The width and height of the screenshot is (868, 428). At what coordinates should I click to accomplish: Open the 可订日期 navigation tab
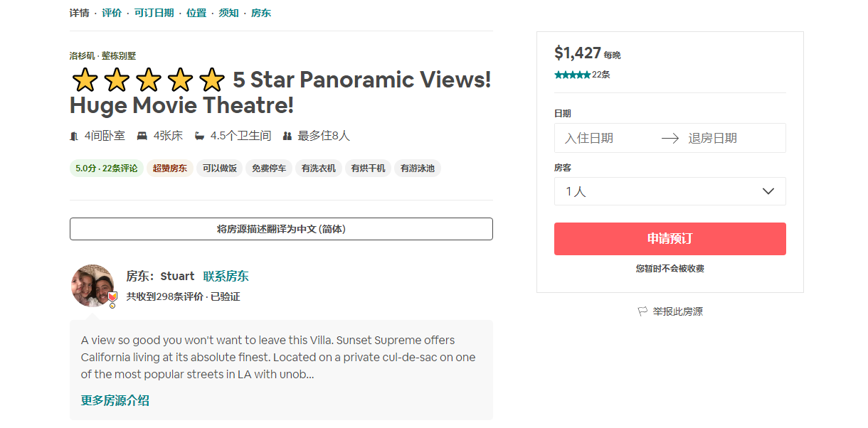click(154, 13)
